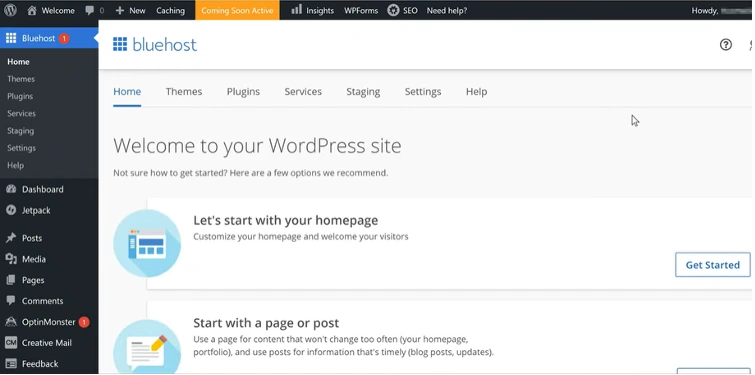The image size is (755, 375).
Task: Click the Dashboard gauge icon
Action: (11, 189)
